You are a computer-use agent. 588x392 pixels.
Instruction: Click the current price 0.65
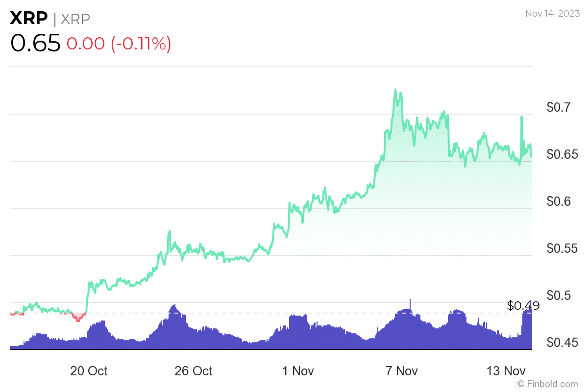(35, 43)
